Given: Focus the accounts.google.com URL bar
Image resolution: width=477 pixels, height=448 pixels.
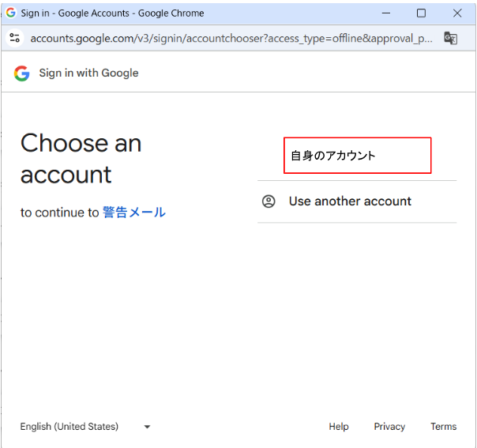Looking at the screenshot, I should point(229,38).
